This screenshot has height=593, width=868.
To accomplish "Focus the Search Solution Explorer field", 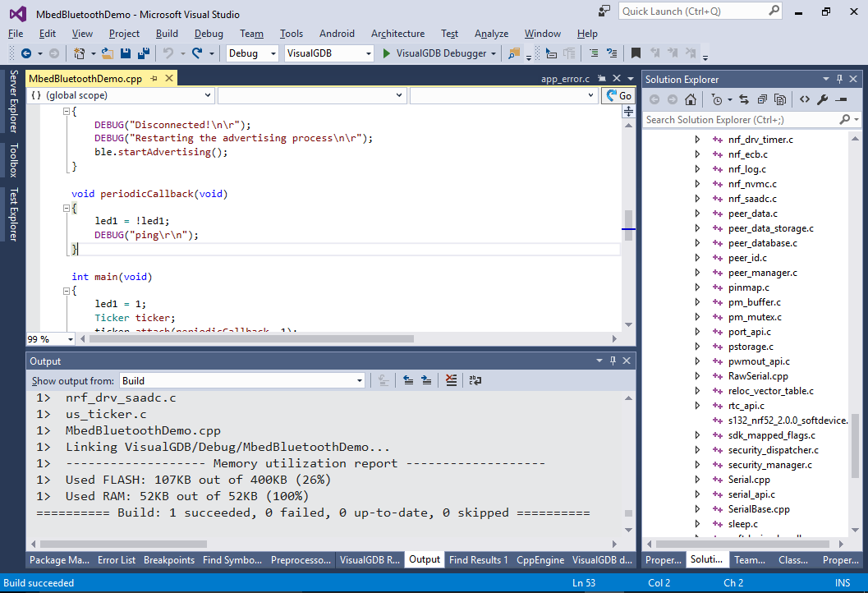I will pyautogui.click(x=751, y=120).
